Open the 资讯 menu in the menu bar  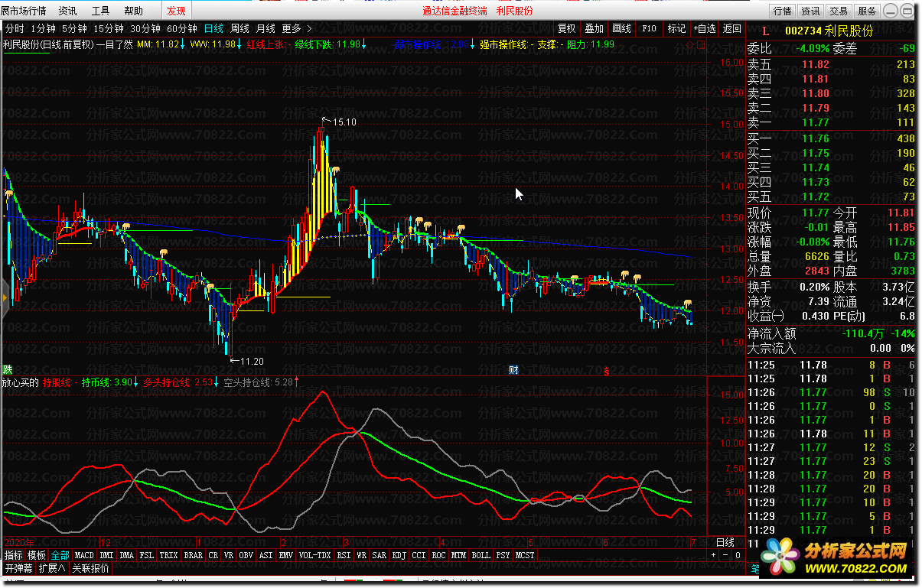point(67,11)
